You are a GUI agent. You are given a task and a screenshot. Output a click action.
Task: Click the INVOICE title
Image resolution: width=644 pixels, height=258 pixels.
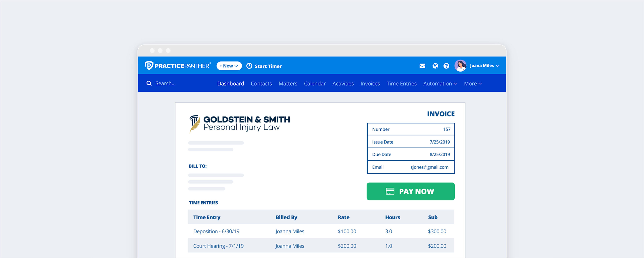pyautogui.click(x=441, y=114)
